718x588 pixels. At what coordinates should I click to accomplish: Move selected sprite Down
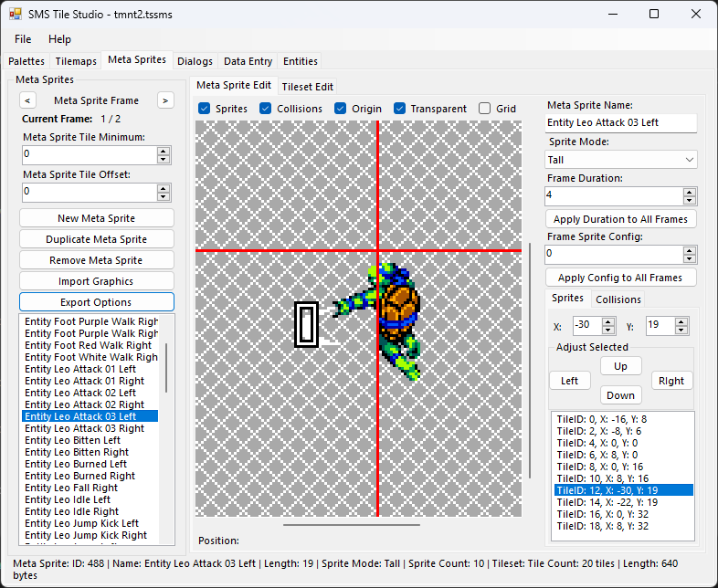tap(621, 395)
